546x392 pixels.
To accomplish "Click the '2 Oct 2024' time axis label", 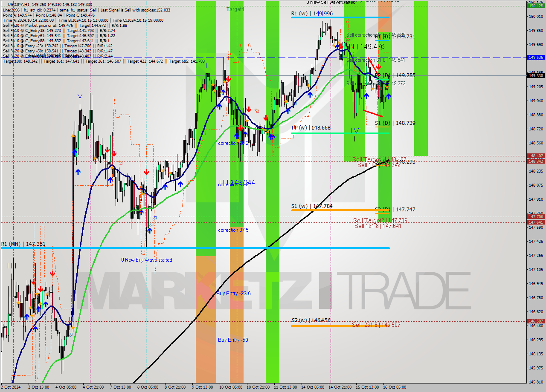I will click(x=10, y=387).
